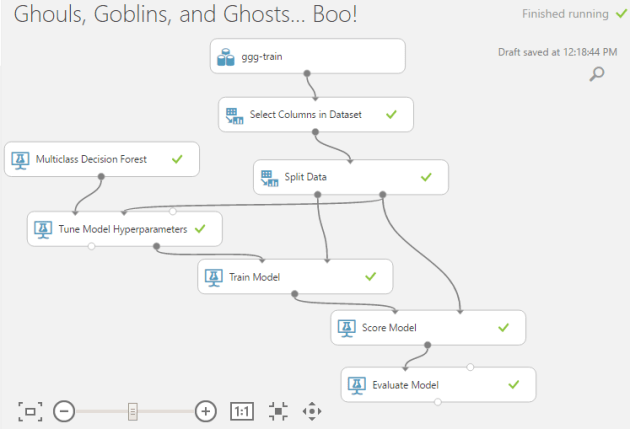Click the collapse-to-center arrows icon
630x429 pixels.
click(x=278, y=411)
